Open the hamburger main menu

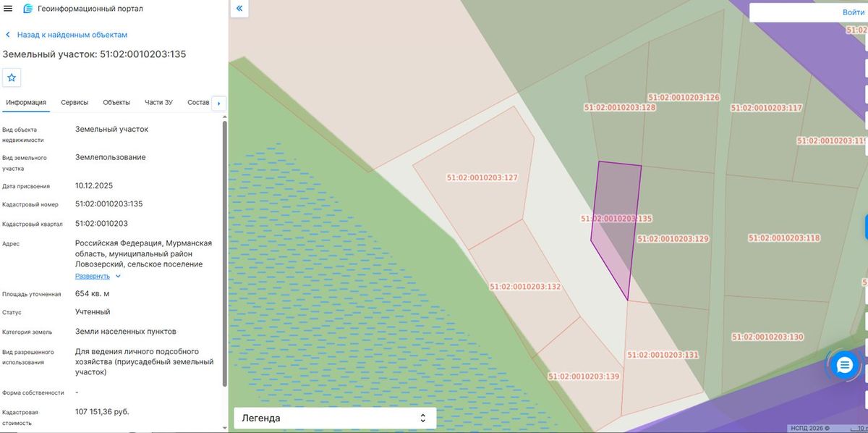(x=8, y=9)
